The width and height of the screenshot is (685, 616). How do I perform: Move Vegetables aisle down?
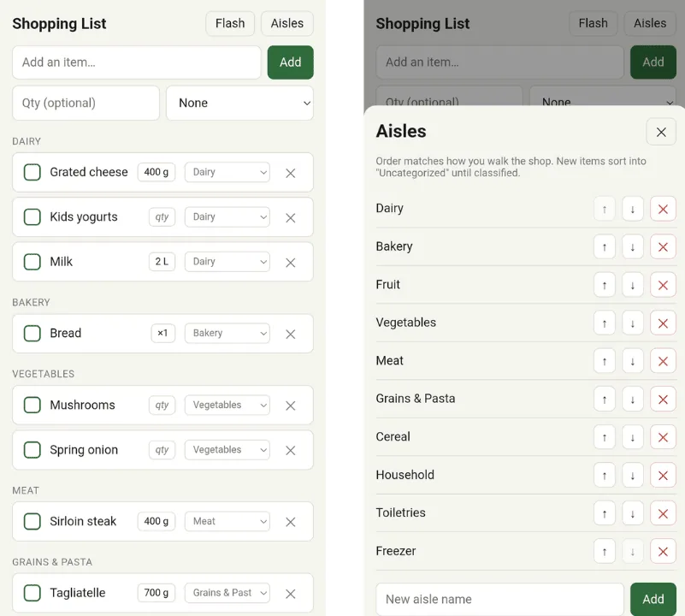click(x=632, y=323)
